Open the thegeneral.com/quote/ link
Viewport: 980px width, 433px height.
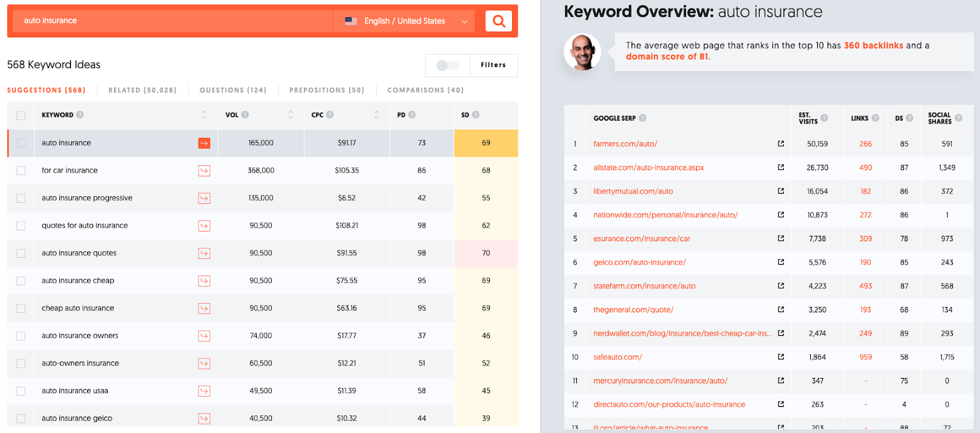tap(633, 310)
